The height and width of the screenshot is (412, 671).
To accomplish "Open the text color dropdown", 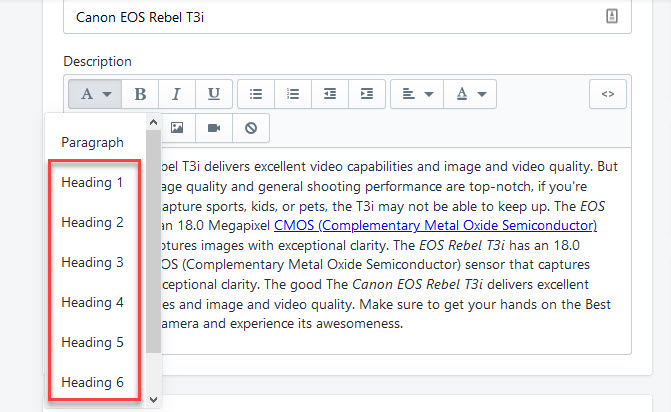I will click(470, 94).
